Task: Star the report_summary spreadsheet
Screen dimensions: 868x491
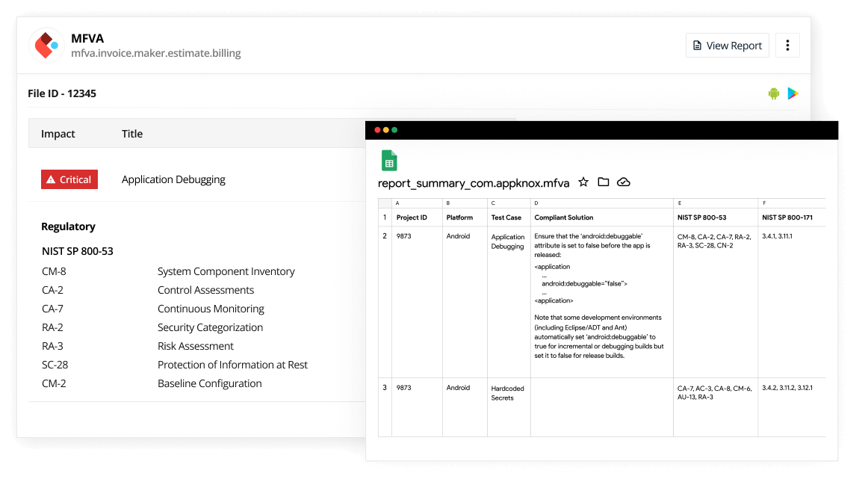Action: click(583, 182)
